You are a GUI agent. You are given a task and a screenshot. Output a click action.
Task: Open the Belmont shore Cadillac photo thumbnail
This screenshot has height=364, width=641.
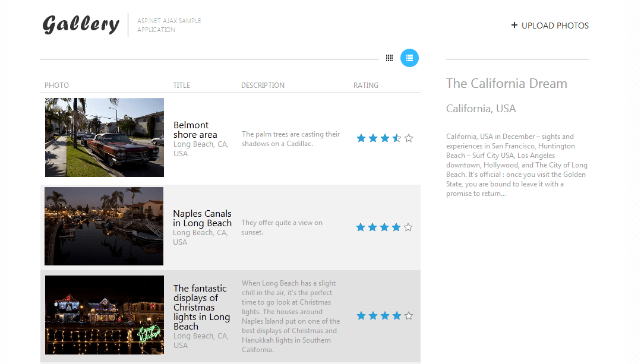[x=105, y=137]
